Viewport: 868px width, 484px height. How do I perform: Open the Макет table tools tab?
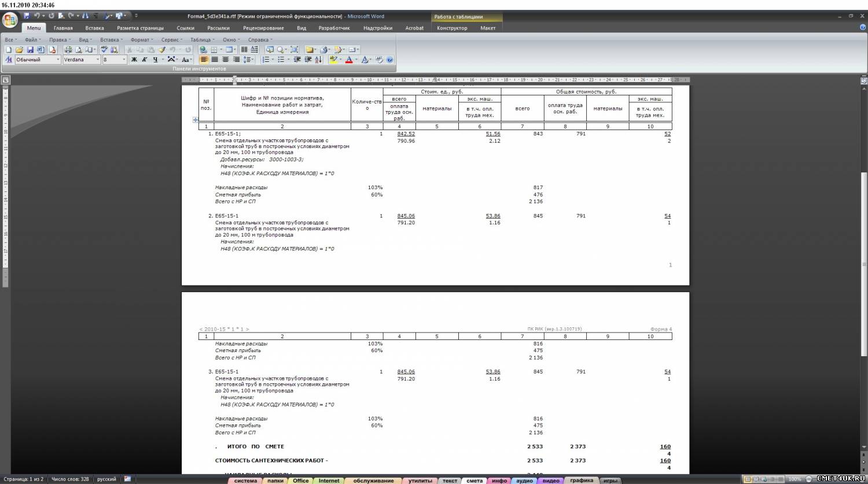pyautogui.click(x=488, y=28)
